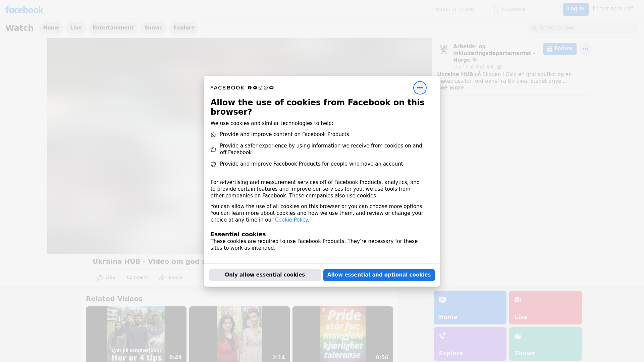Open the Entertainment tab
This screenshot has height=362, width=644.
[x=113, y=28]
